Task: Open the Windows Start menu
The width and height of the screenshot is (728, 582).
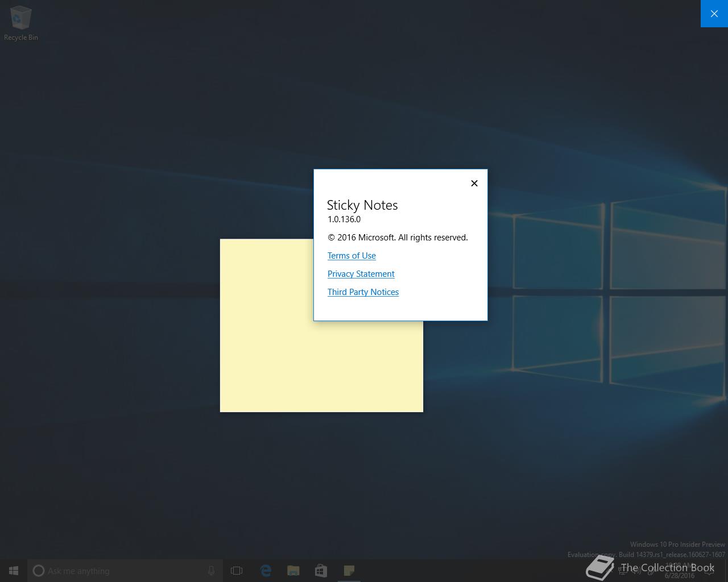Action: [x=14, y=571]
